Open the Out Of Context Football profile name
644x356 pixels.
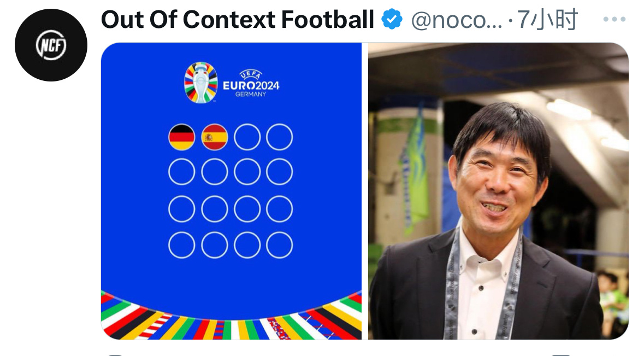point(238,19)
